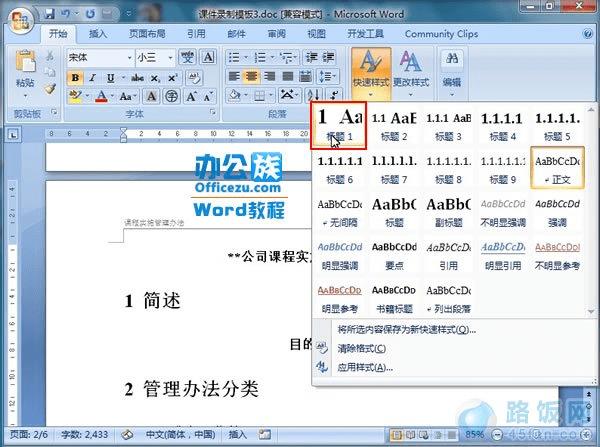The height and width of the screenshot is (447, 600).
Task: Align text right
Action: point(269,76)
